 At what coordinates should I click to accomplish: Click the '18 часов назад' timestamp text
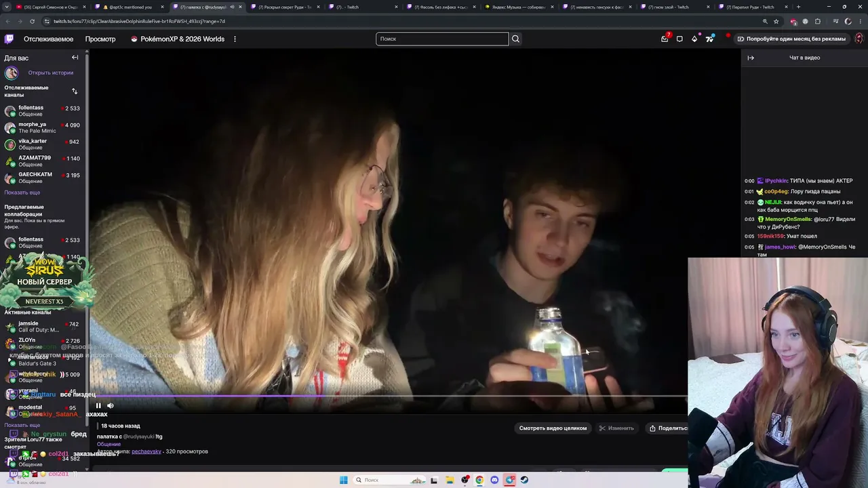(121, 426)
